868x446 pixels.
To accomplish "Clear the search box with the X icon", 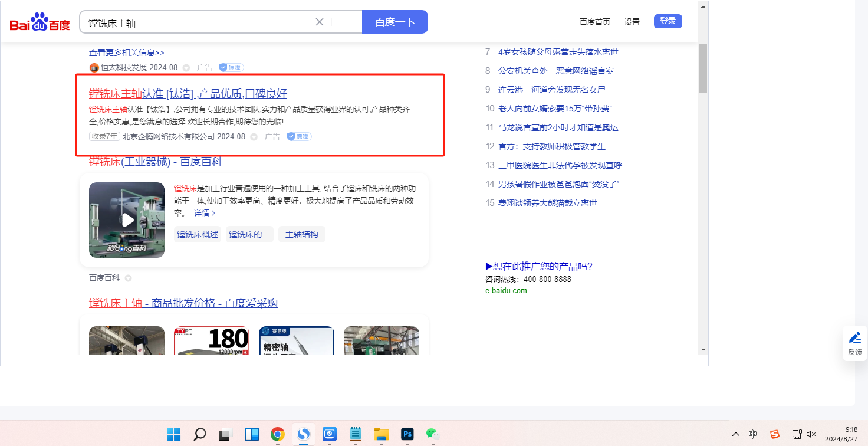I will (320, 22).
